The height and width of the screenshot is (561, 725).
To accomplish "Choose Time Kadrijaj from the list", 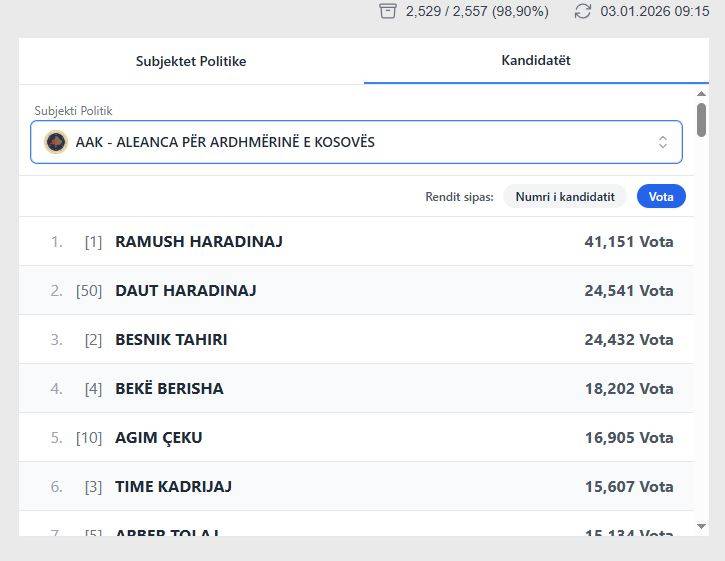I will click(x=173, y=486).
